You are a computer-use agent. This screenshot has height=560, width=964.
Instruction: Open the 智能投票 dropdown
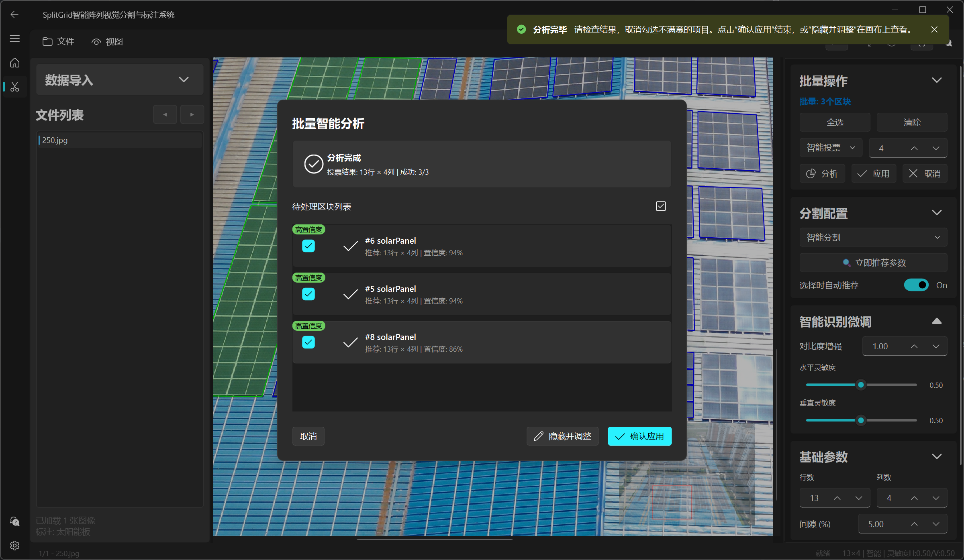click(x=831, y=148)
